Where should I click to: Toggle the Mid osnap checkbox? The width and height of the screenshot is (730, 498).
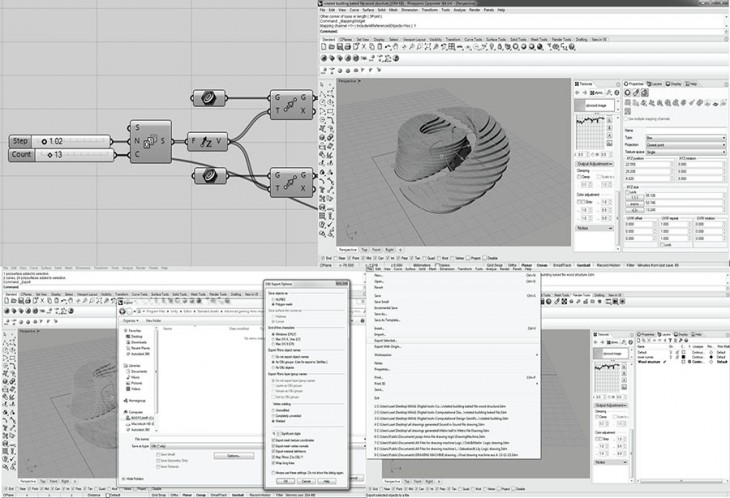click(x=365, y=257)
